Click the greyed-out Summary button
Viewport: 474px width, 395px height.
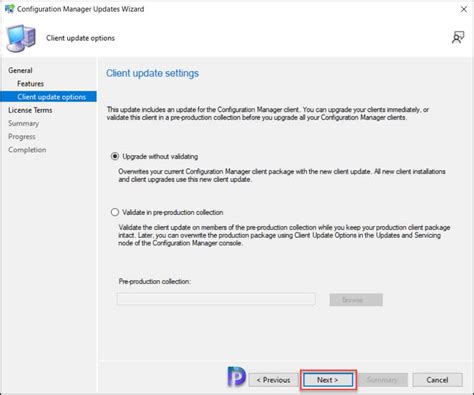point(383,380)
